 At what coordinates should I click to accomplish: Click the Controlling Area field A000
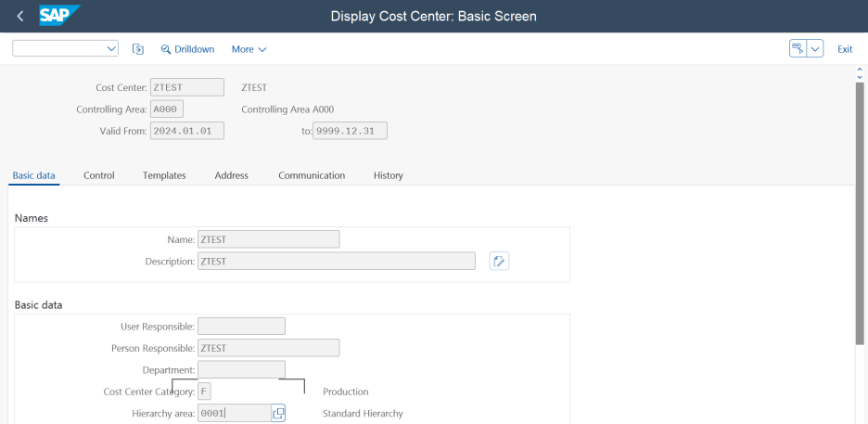167,109
